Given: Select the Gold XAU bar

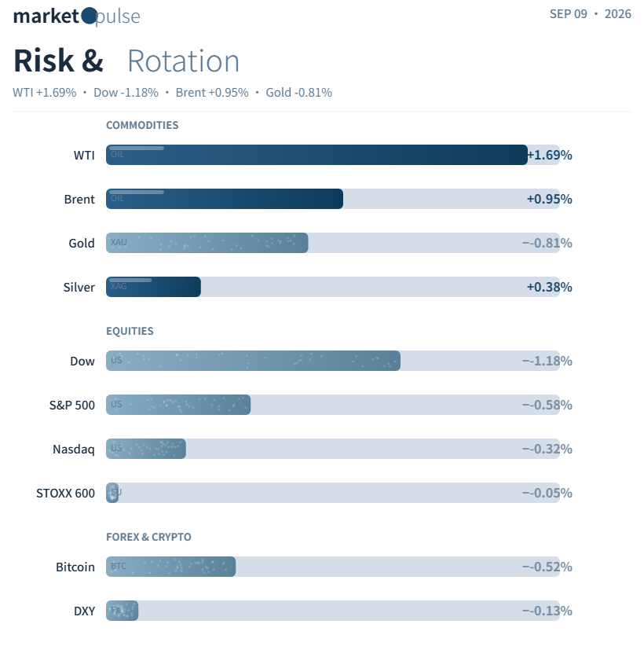Looking at the screenshot, I should [207, 243].
